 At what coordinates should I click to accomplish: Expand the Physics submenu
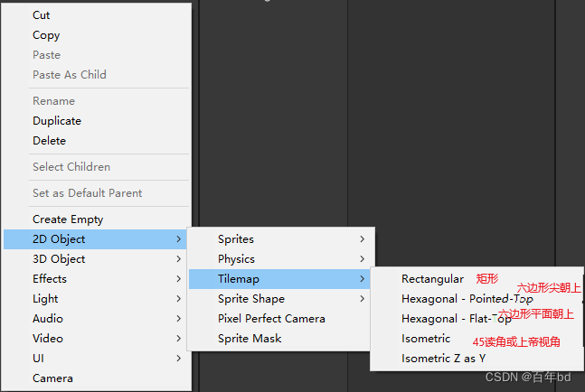click(x=236, y=259)
